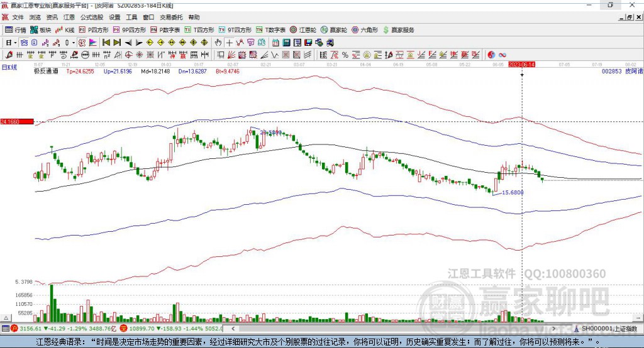Click the 行情 quotes button
The image size is (644, 348).
point(15,30)
